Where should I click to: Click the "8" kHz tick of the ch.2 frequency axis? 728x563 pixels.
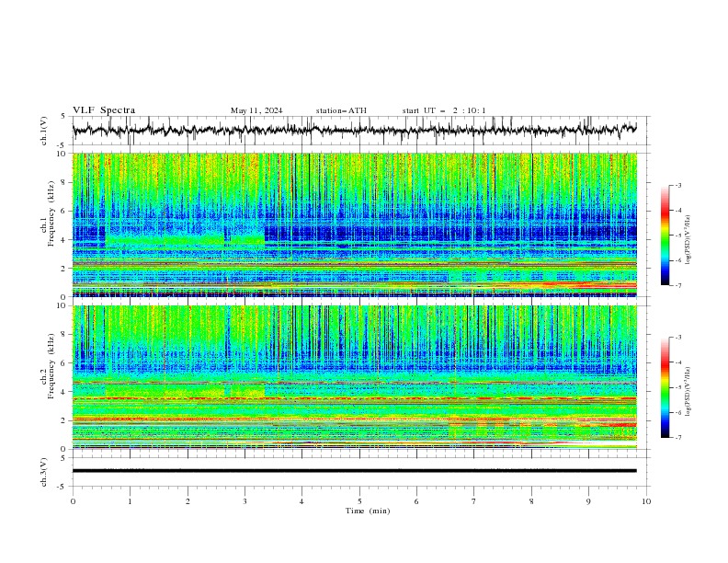[x=65, y=335]
